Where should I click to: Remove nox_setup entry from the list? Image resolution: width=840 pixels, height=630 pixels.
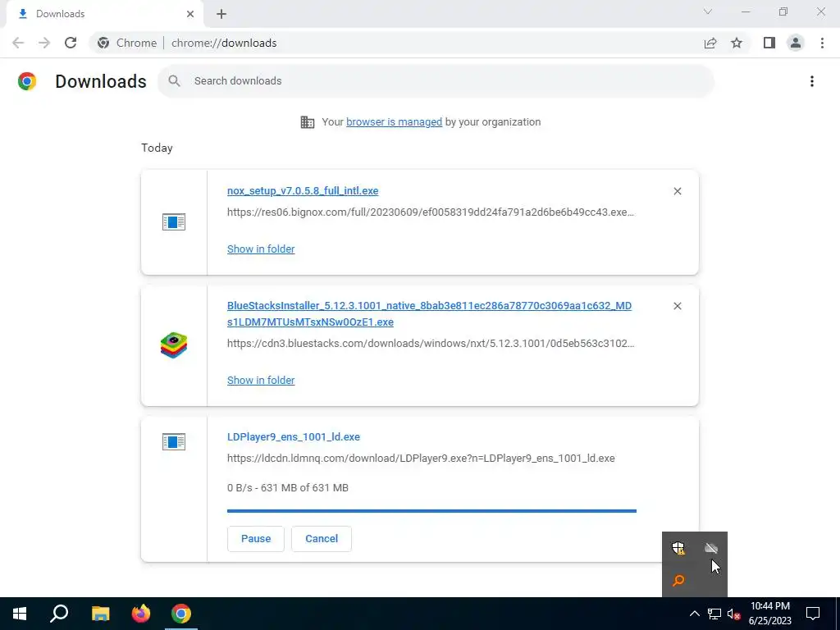(x=677, y=191)
